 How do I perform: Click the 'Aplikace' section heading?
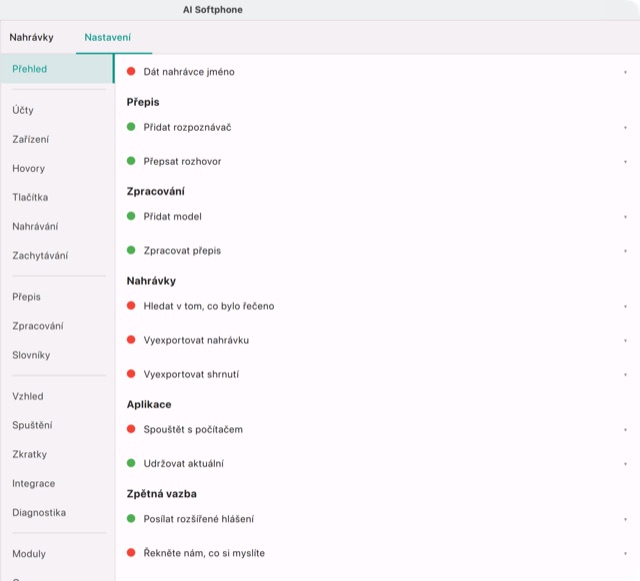click(149, 405)
